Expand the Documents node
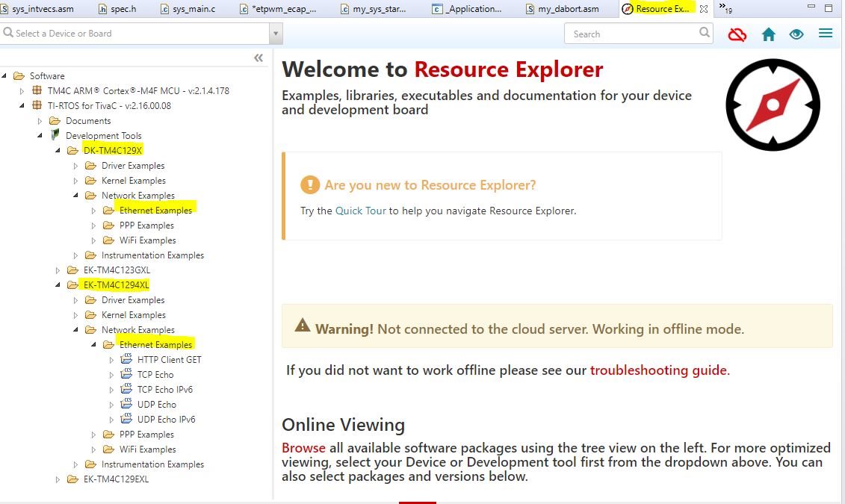 click(40, 121)
